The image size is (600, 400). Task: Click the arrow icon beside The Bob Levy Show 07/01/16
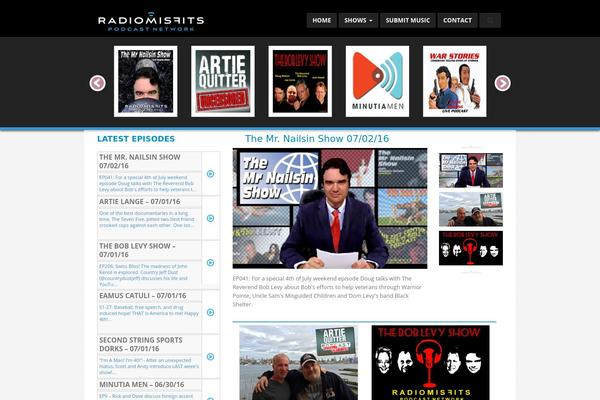click(210, 263)
